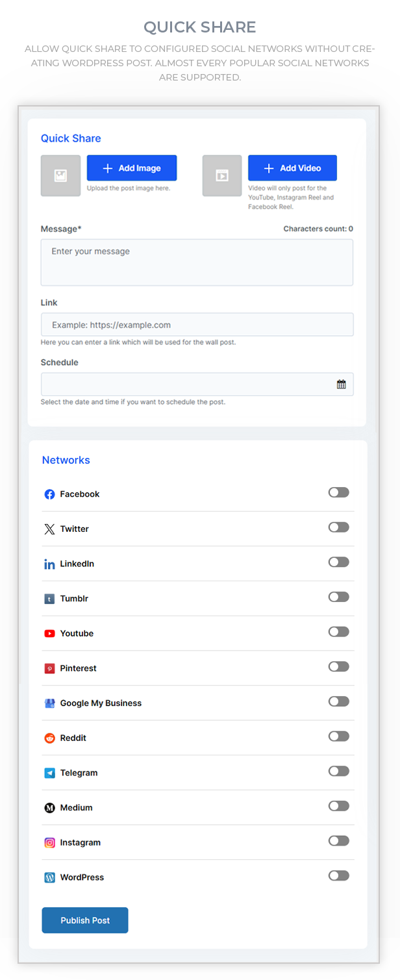
Task: Enable the Facebook sharing toggle
Action: pos(338,493)
